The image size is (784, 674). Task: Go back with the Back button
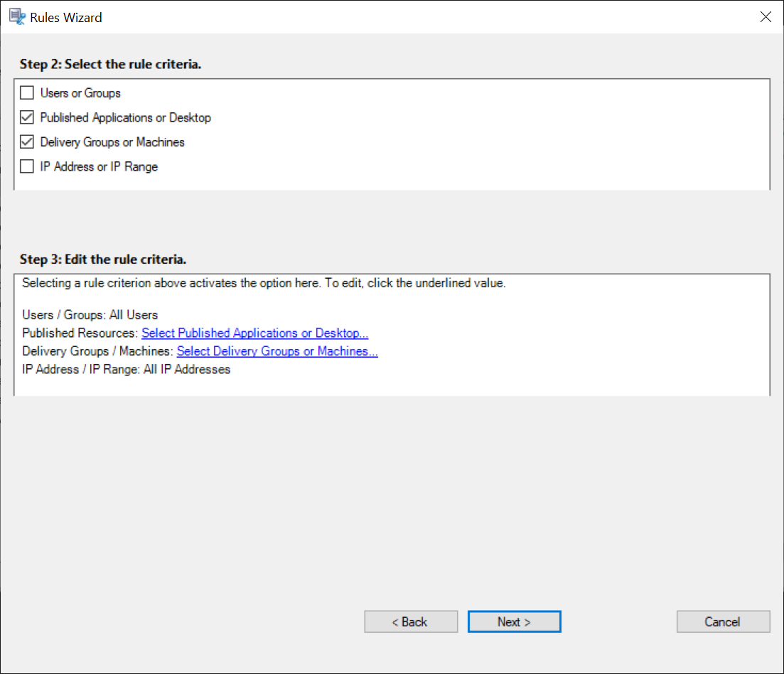[411, 622]
